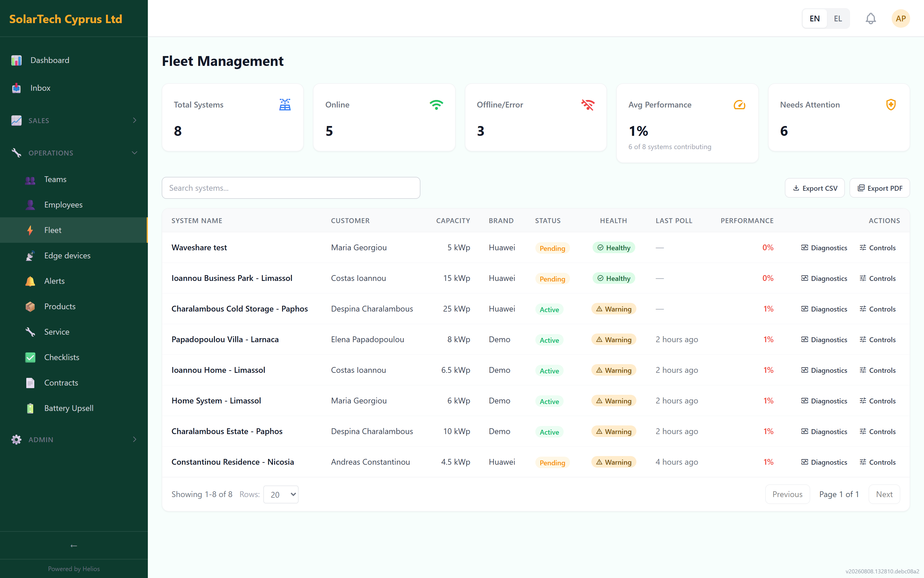
Task: Click the Previous page button
Action: pos(787,494)
